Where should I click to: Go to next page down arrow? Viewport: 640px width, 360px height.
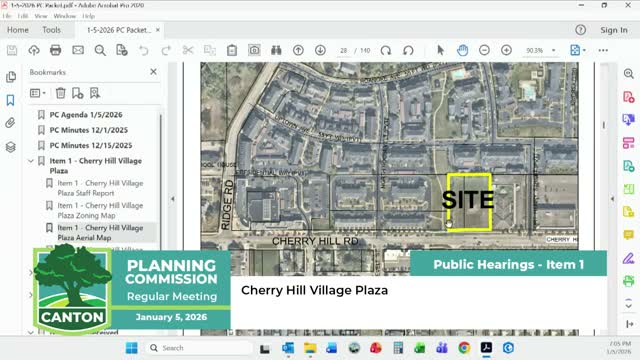(x=320, y=50)
